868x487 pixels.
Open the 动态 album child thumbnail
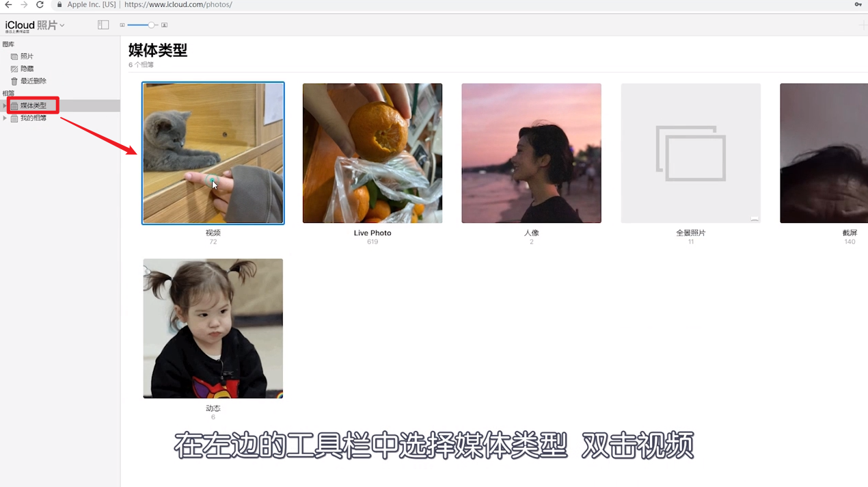(213, 328)
